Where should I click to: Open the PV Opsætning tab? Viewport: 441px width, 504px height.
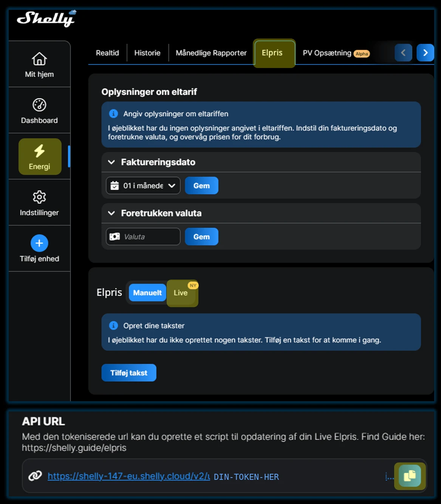coord(336,53)
